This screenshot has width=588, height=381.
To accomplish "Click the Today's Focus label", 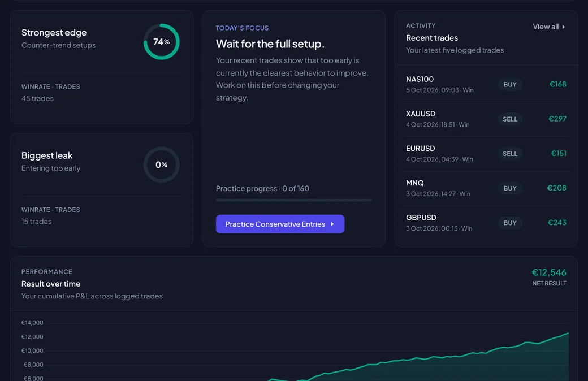I will (242, 28).
